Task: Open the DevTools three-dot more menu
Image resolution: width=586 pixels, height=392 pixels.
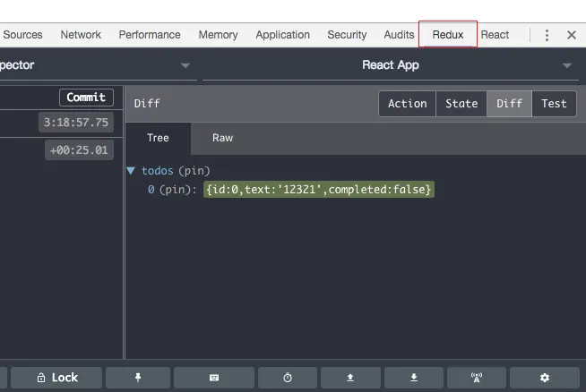Action: (x=547, y=35)
